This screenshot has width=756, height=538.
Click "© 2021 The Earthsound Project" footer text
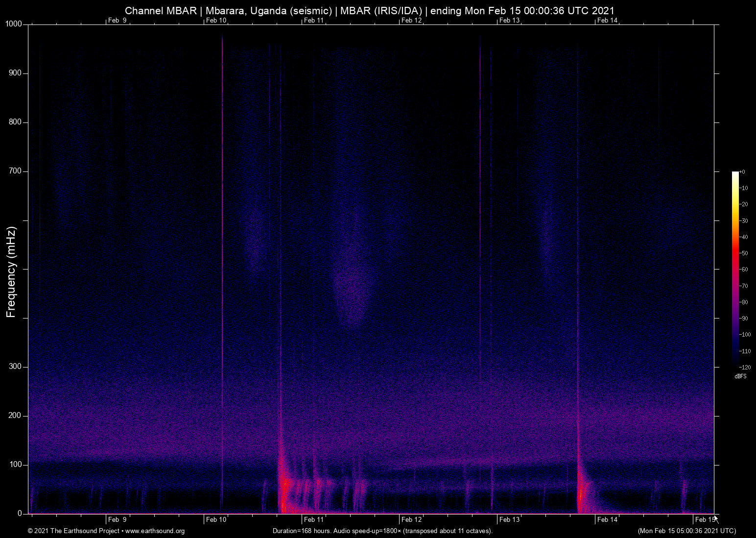(74, 531)
